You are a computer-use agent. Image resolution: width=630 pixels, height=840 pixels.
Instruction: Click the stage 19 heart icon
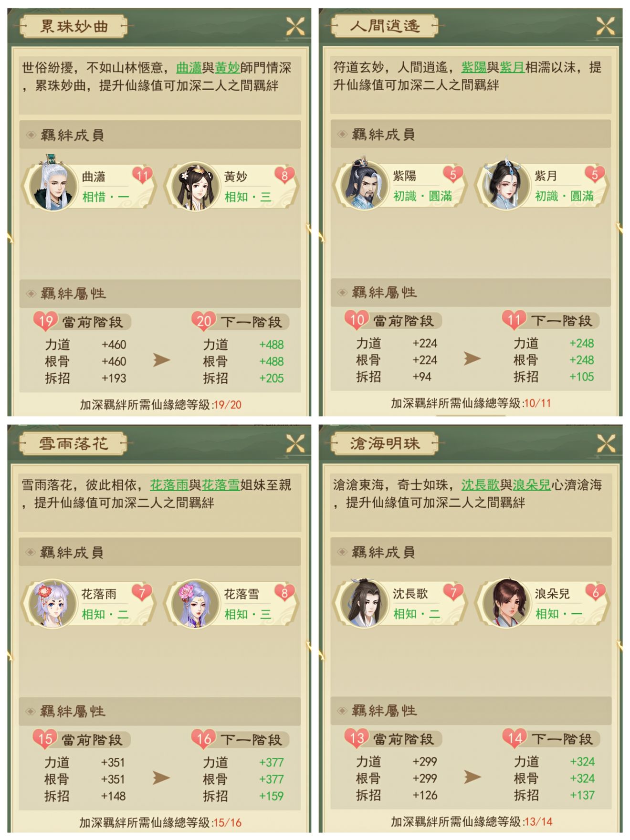pyautogui.click(x=45, y=321)
